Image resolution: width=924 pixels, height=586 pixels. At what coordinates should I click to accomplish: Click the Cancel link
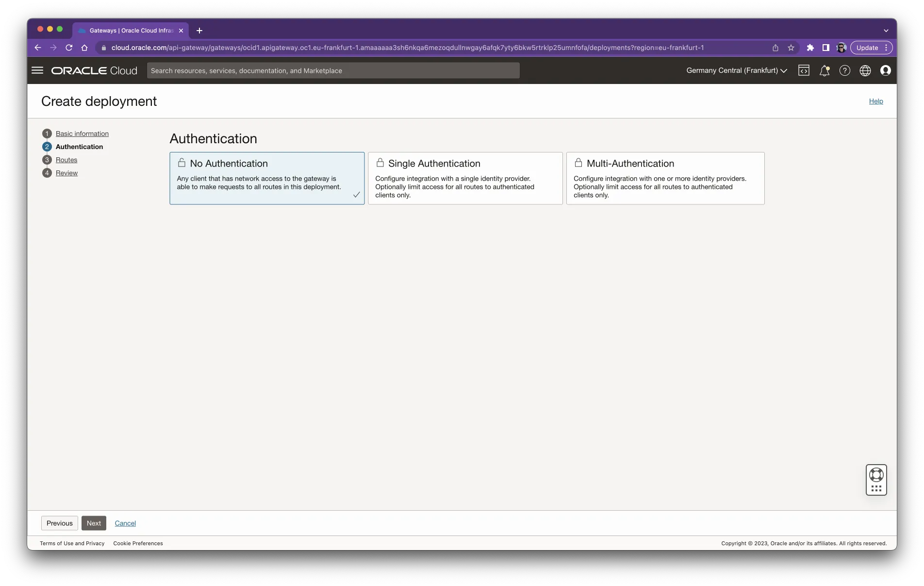(125, 523)
